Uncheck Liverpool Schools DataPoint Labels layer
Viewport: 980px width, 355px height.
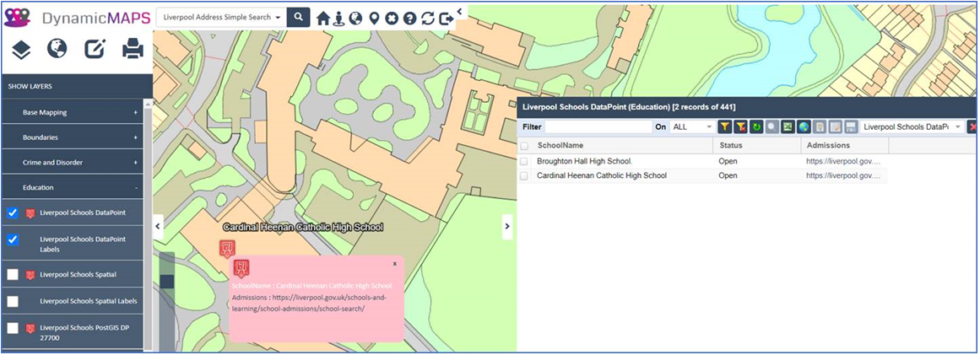13,239
